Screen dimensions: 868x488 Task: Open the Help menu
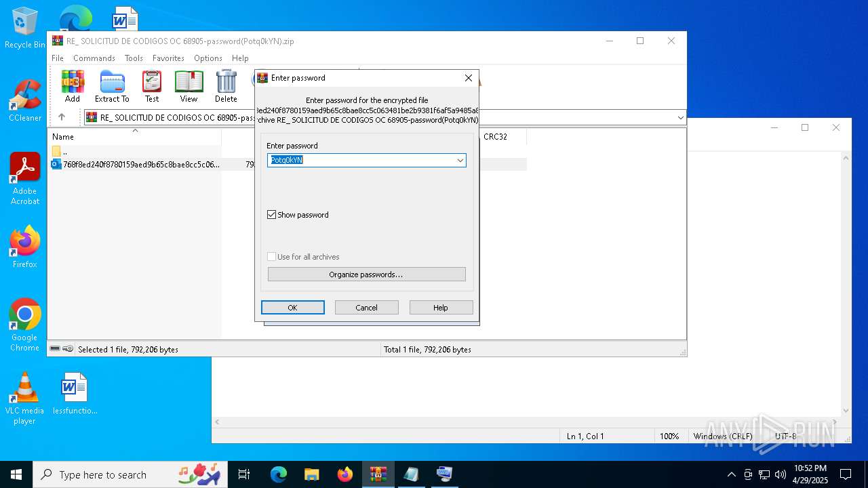pyautogui.click(x=240, y=58)
